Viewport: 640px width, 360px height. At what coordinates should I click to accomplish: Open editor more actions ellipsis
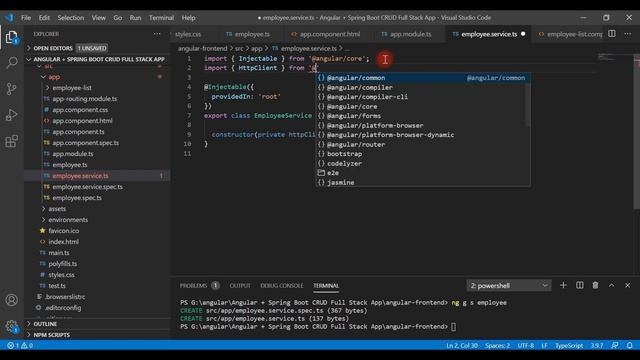click(x=628, y=34)
